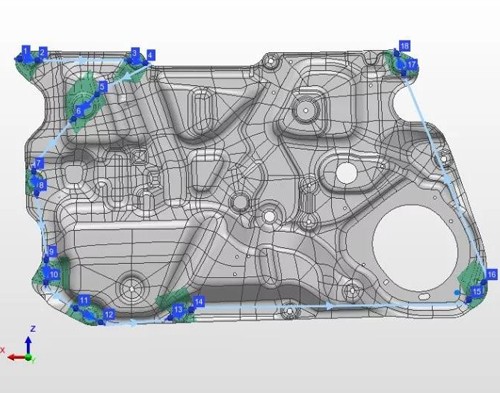Select waypoint label 16
The width and height of the screenshot is (500, 393).
click(x=492, y=274)
